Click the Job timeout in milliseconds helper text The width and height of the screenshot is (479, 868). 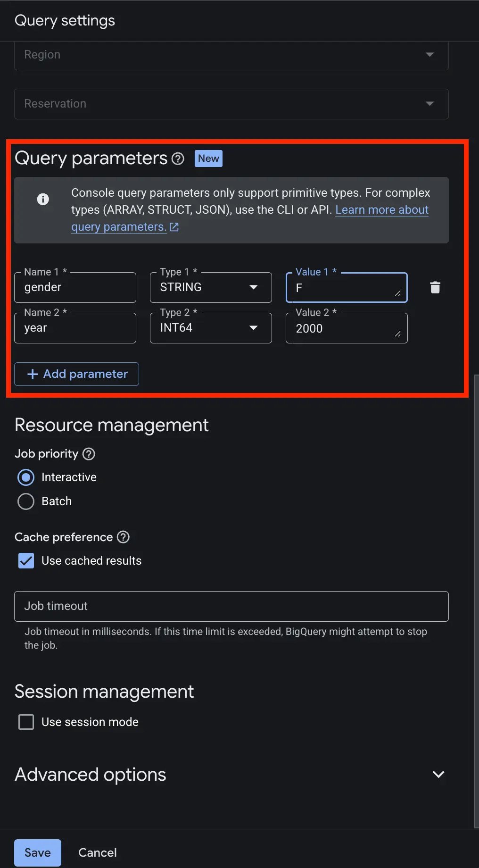pyautogui.click(x=226, y=638)
